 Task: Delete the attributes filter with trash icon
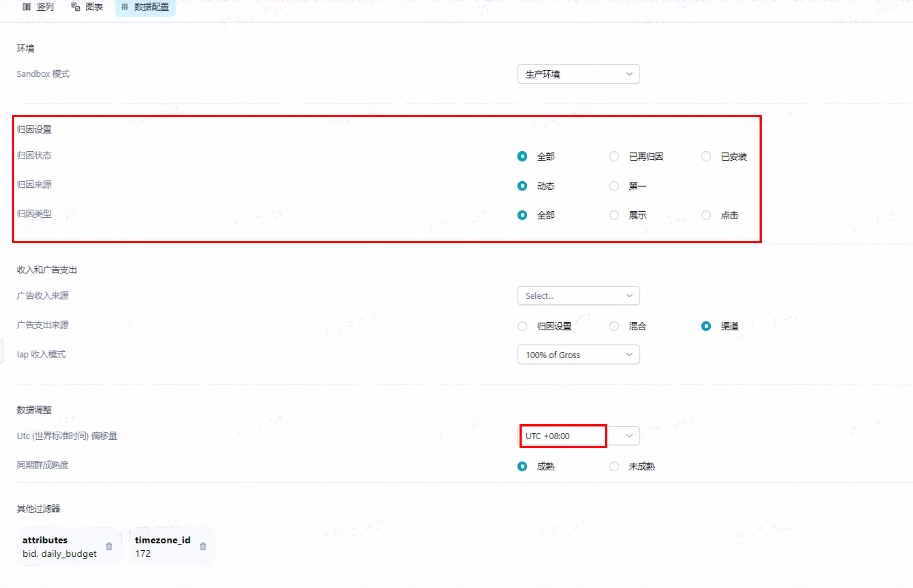(x=109, y=546)
